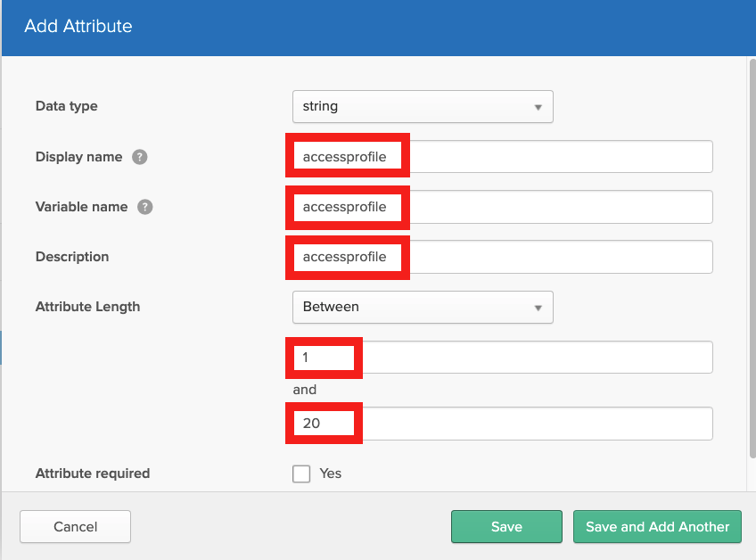Click Save and Add Another
Viewport: 756px width, 560px height.
[657, 526]
